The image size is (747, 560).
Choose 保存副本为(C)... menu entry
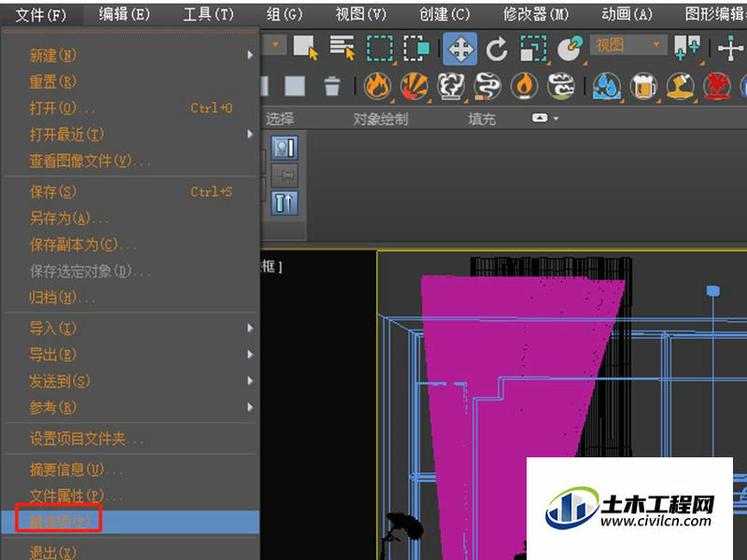131,245
